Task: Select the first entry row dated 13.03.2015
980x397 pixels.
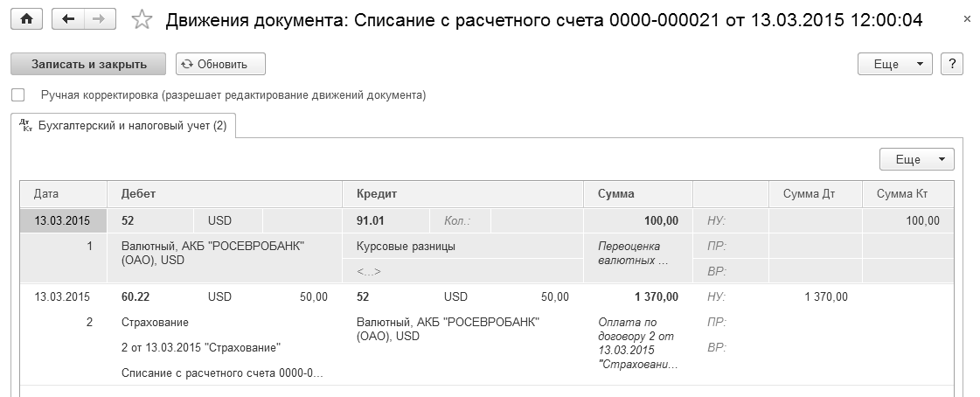Action: tap(63, 220)
